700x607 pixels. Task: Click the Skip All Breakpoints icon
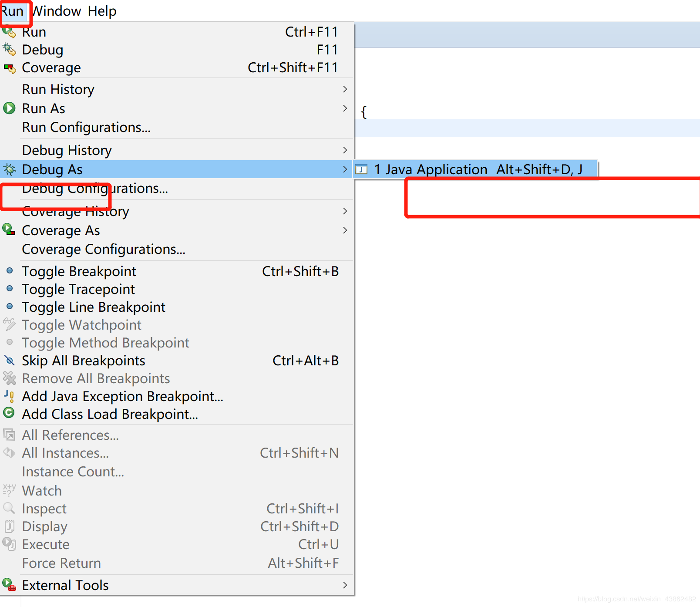tap(9, 360)
